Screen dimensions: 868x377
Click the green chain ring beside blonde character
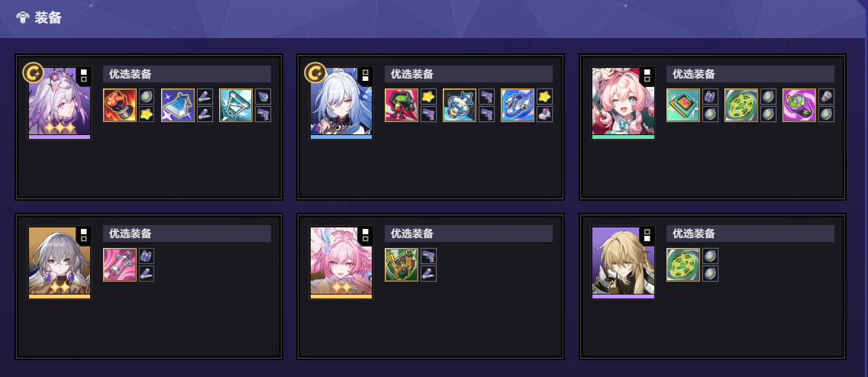click(x=683, y=265)
